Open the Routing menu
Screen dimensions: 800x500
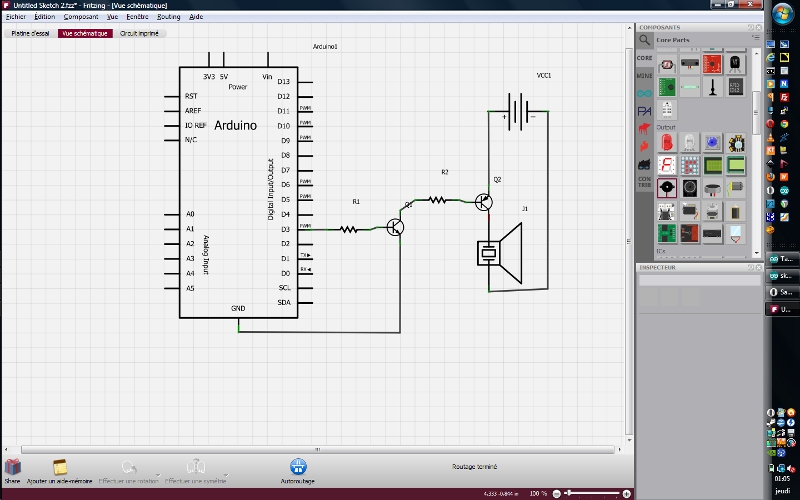point(168,17)
